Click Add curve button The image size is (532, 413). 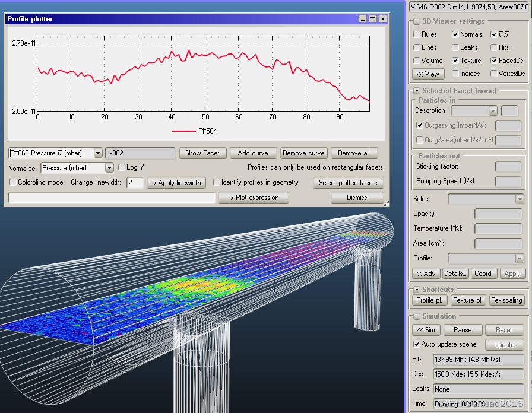(253, 153)
